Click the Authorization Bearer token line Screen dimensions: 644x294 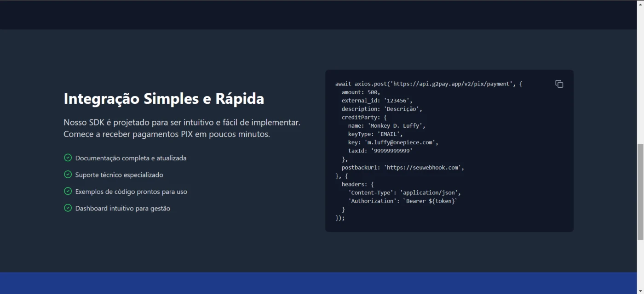[x=403, y=201]
